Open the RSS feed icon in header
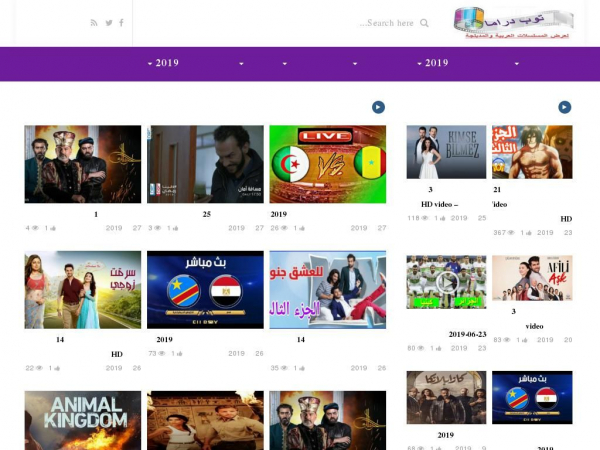Screen dimensions: 600x450 pyautogui.click(x=94, y=23)
